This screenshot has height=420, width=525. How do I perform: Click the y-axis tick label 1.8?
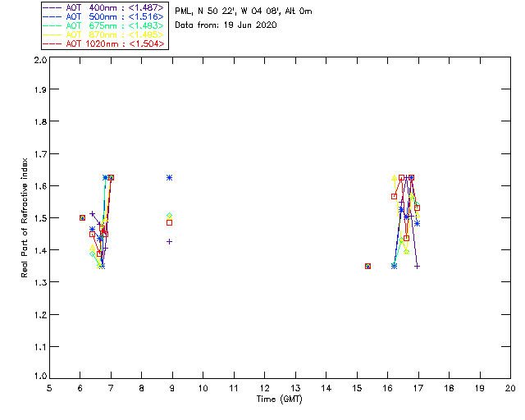[40, 121]
